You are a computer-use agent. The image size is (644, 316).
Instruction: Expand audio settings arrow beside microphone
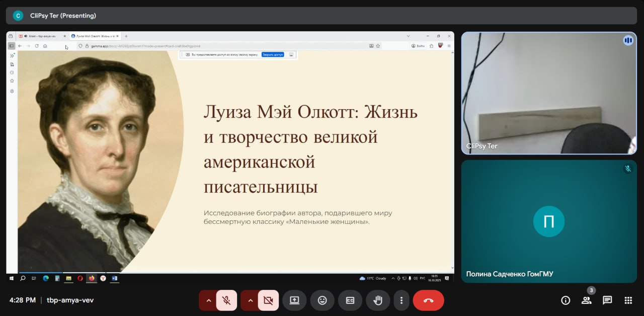click(208, 300)
